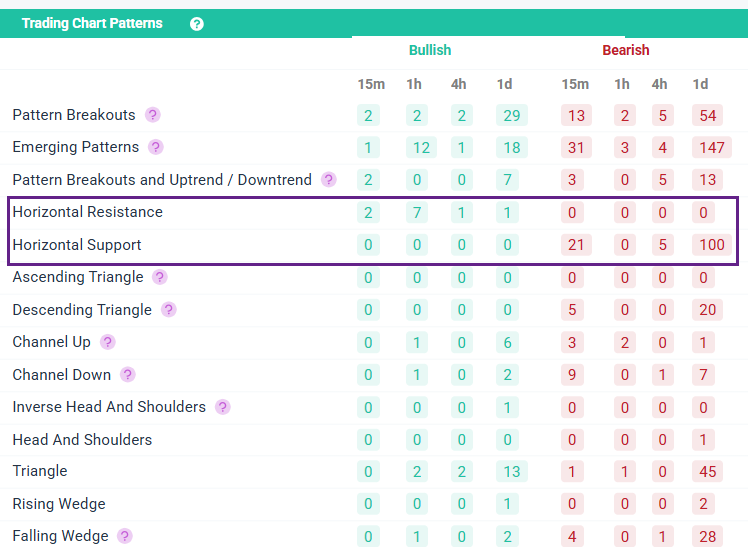Select the Bearish column header
The width and height of the screenshot is (748, 547).
tap(626, 50)
